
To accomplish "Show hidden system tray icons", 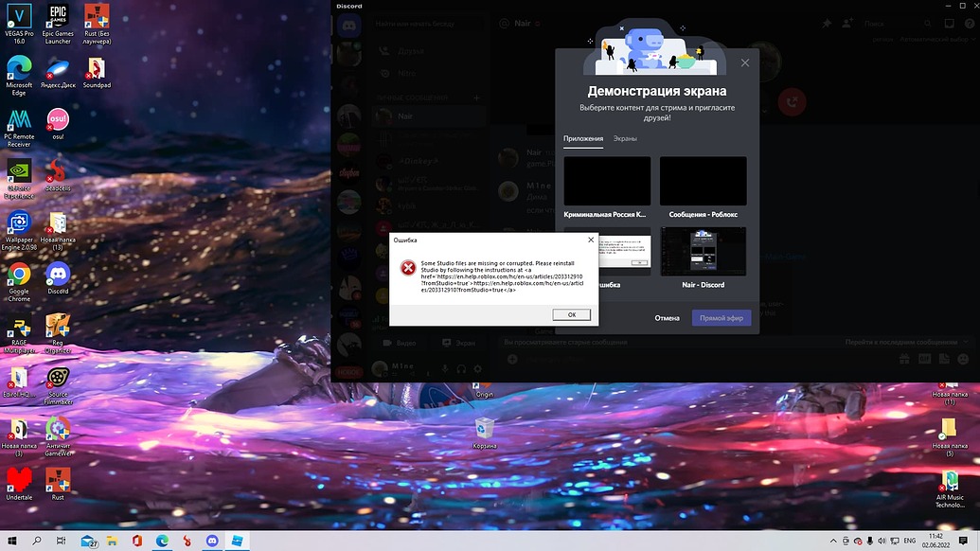I will click(833, 541).
